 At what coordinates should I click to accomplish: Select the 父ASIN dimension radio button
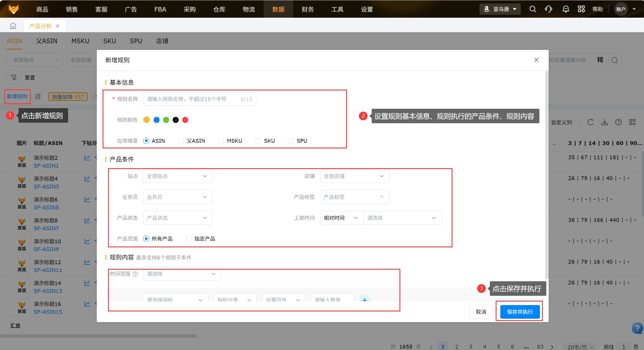point(181,141)
